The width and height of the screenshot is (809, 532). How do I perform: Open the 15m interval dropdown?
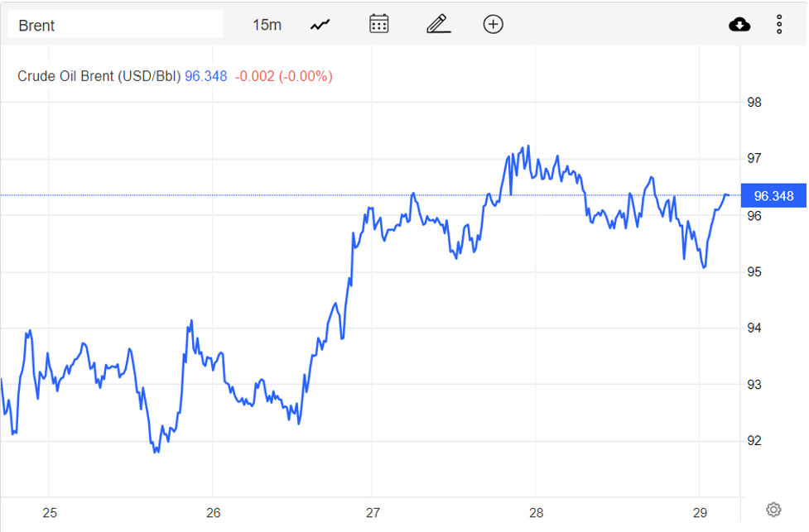coord(267,25)
